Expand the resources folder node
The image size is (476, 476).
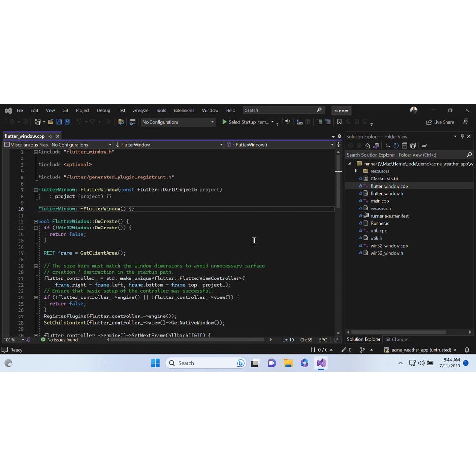point(356,171)
